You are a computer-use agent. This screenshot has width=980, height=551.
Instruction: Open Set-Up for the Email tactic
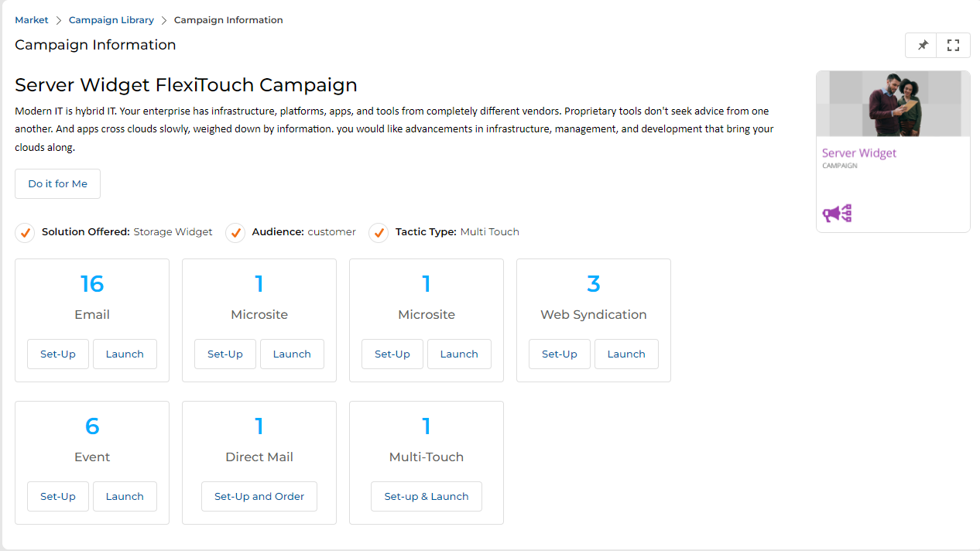tap(58, 354)
